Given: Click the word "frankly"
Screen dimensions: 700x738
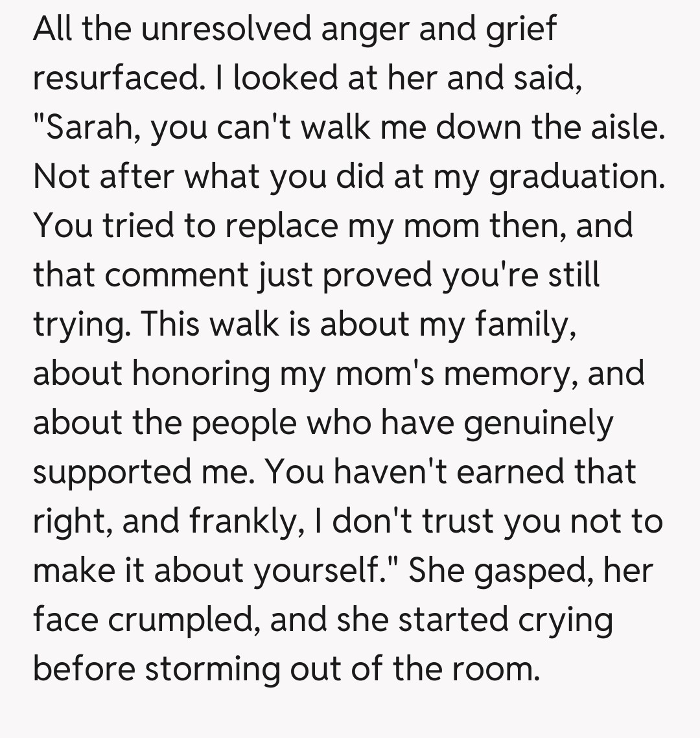Looking at the screenshot, I should [x=244, y=523].
